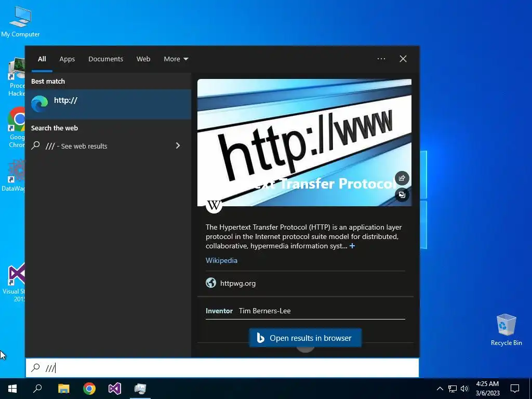Close the search panel with X
The image size is (532, 399).
403,59
